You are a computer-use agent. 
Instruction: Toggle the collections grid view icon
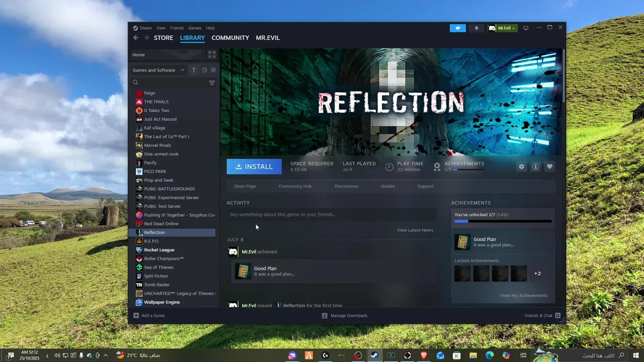(212, 55)
